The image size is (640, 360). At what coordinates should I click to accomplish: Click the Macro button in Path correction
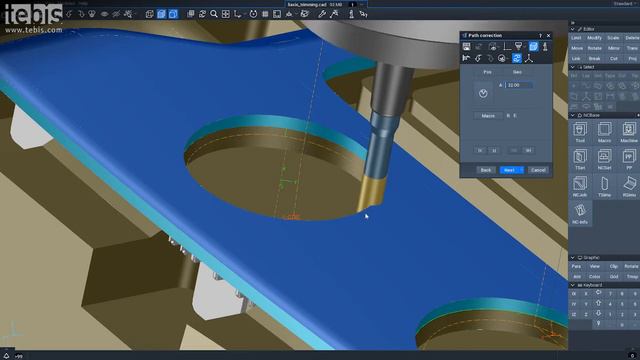(x=488, y=116)
